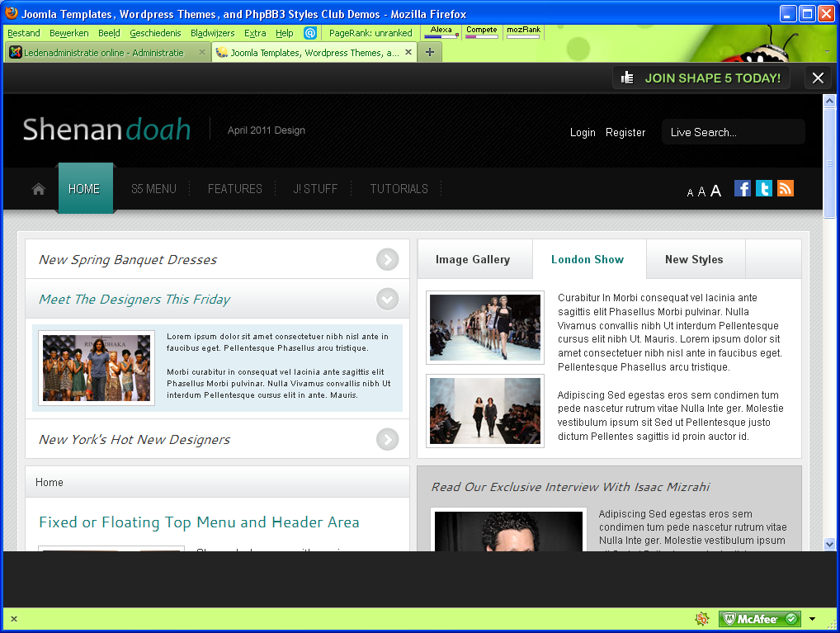This screenshot has height=633, width=840.
Task: Expand New Spring Banquet Dresses arrow
Action: coord(387,260)
